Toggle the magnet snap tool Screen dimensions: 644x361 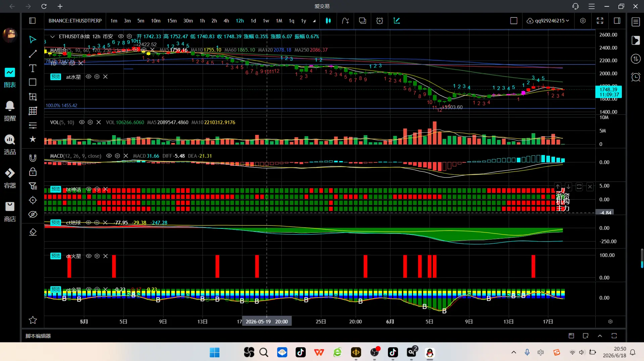click(33, 158)
